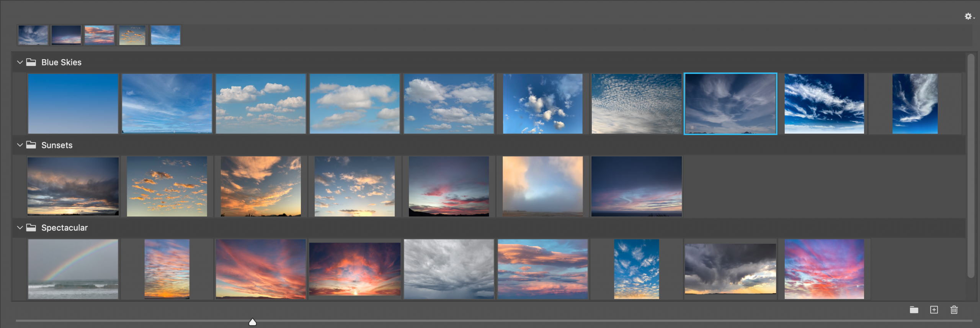Select the highlighted wispy cirrus sky thumbnail

tap(730, 103)
